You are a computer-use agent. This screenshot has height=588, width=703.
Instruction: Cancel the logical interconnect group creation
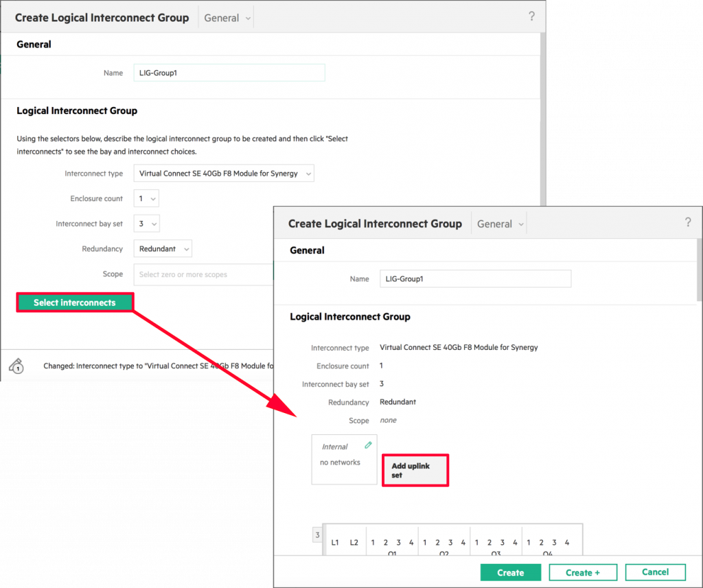655,572
